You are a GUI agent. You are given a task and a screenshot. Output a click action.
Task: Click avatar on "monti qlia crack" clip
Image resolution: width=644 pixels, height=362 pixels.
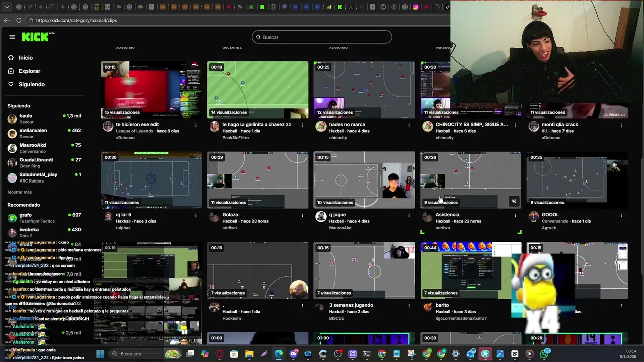pos(534,126)
